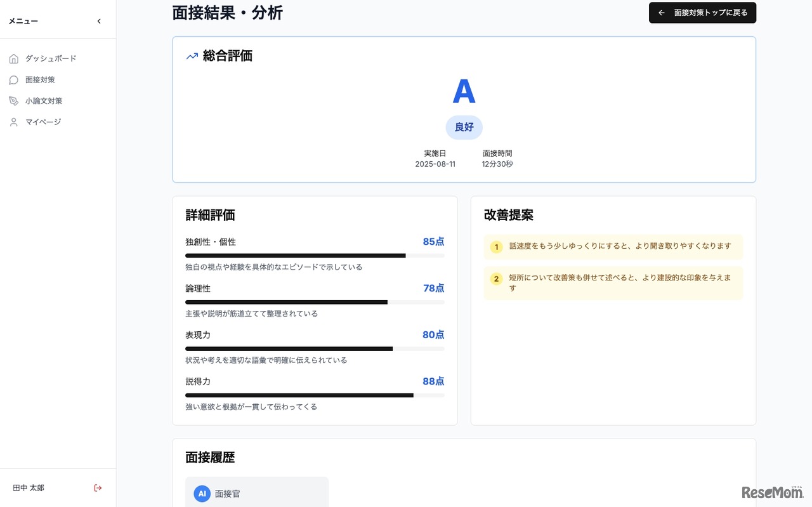The image size is (812, 507).
Task: Click the 独創性・個性 score progress bar
Action: (315, 256)
